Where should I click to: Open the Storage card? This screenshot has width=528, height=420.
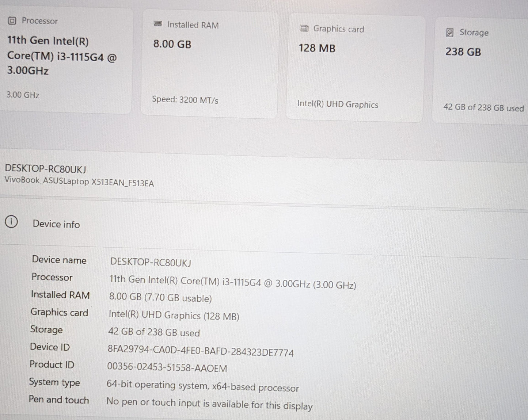coord(480,71)
